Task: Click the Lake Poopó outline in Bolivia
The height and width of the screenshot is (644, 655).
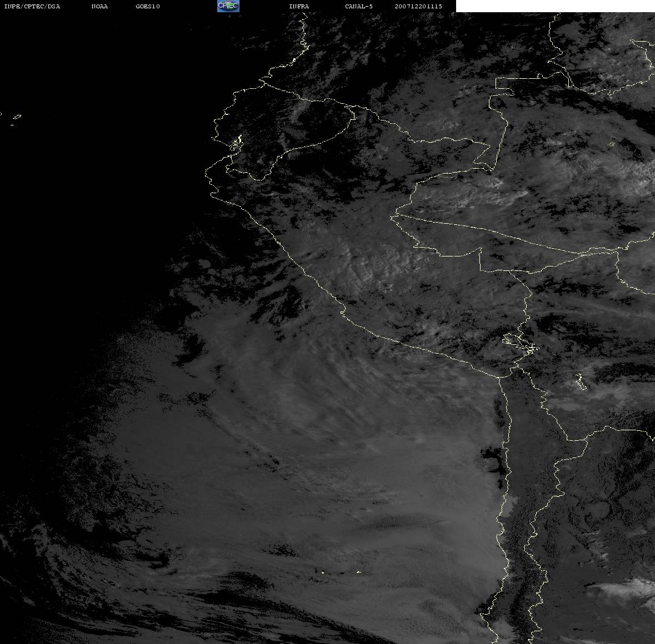Action: pos(579,382)
